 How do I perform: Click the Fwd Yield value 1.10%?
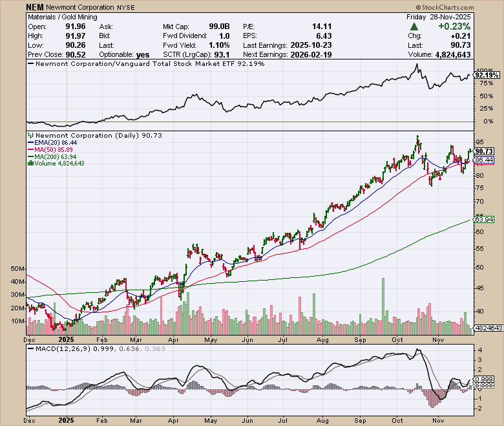tap(219, 45)
